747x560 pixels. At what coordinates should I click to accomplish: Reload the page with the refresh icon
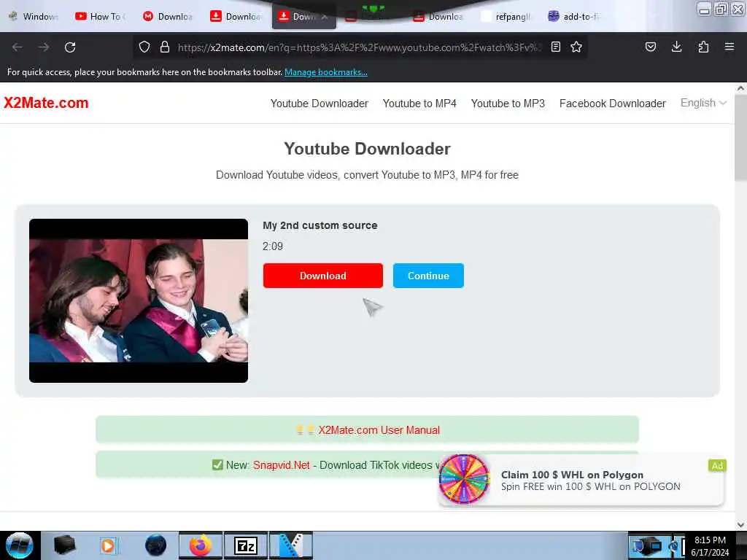click(x=70, y=47)
